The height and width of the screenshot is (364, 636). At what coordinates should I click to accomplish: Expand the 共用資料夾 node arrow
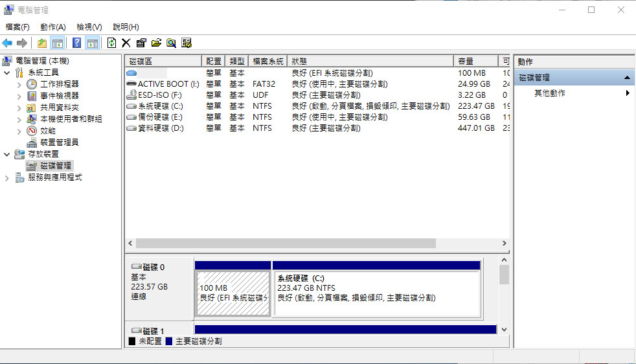[19, 108]
